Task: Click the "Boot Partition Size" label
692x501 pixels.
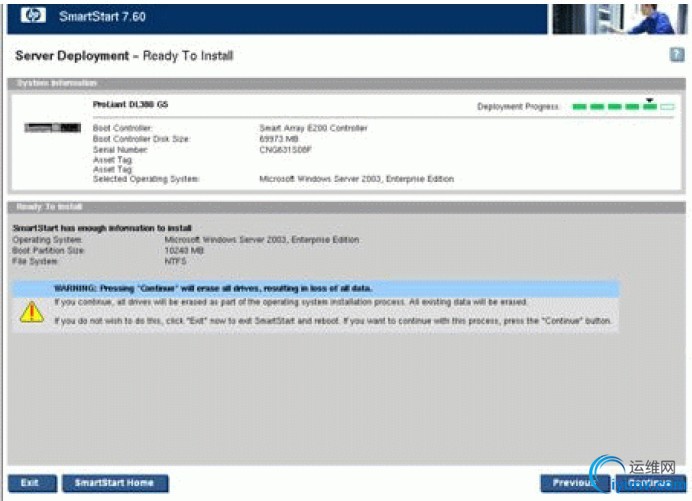Action: pos(48,250)
